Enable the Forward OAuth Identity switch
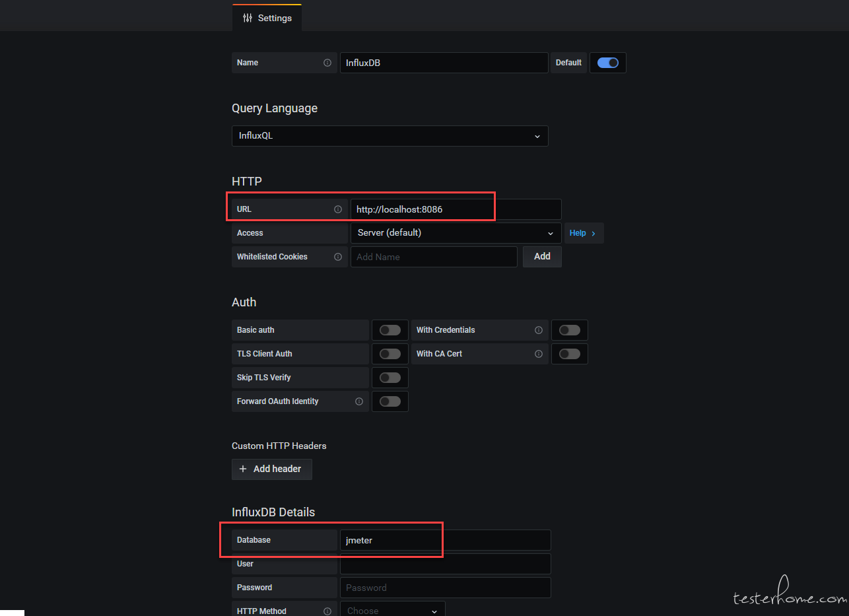This screenshot has height=616, width=849. (390, 401)
